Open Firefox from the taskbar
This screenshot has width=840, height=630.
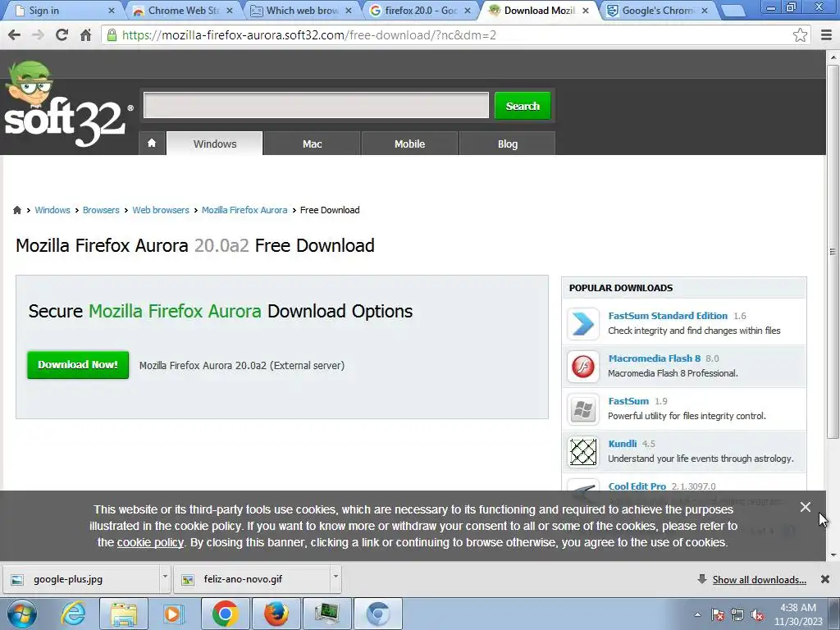coord(276,614)
